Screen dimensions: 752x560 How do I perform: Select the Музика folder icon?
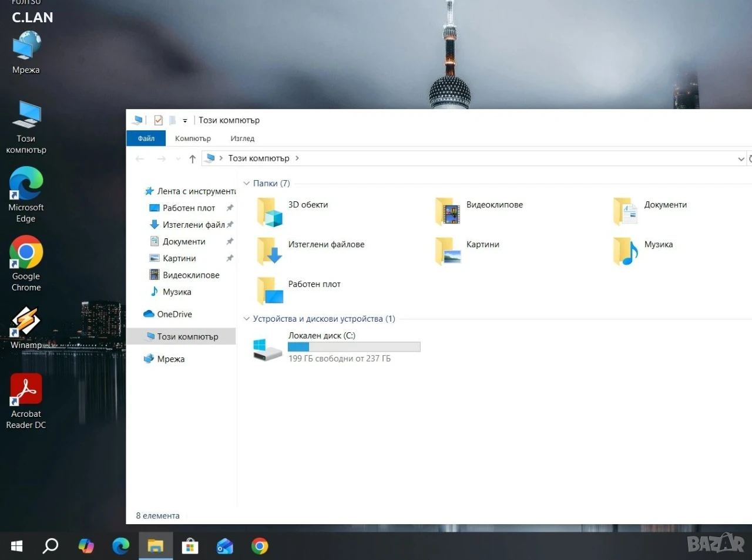pyautogui.click(x=625, y=251)
